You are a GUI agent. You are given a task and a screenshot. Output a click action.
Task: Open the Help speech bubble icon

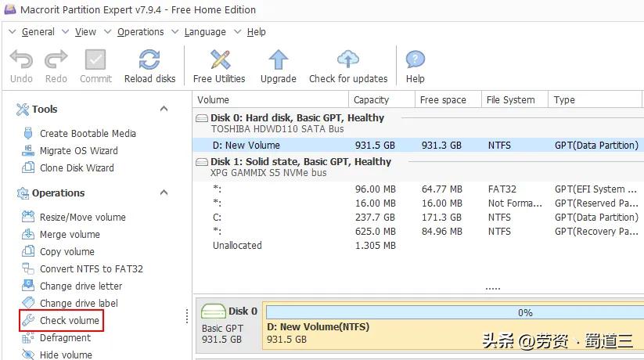pyautogui.click(x=416, y=59)
